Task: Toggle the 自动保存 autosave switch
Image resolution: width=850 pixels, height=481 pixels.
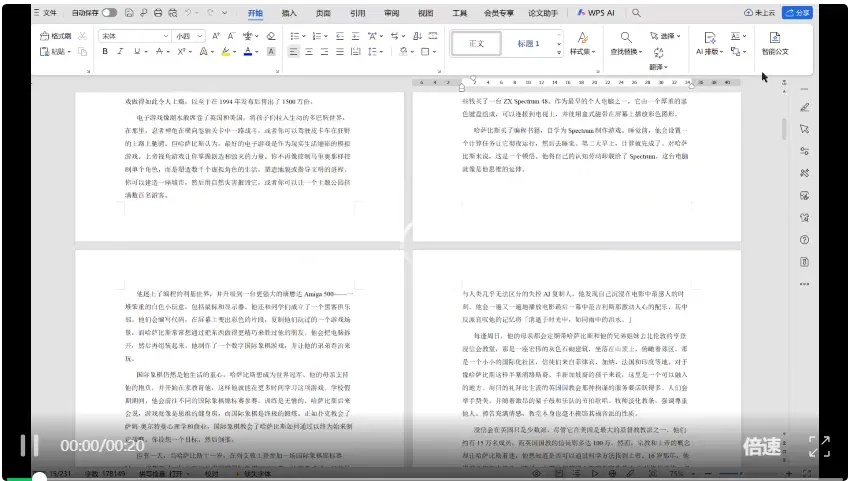Action: tap(109, 12)
